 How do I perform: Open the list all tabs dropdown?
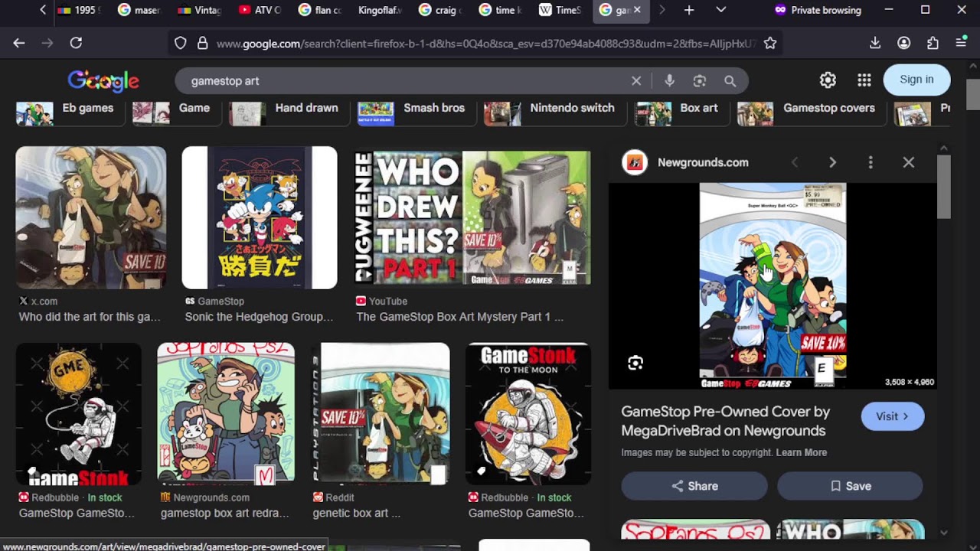click(x=720, y=10)
